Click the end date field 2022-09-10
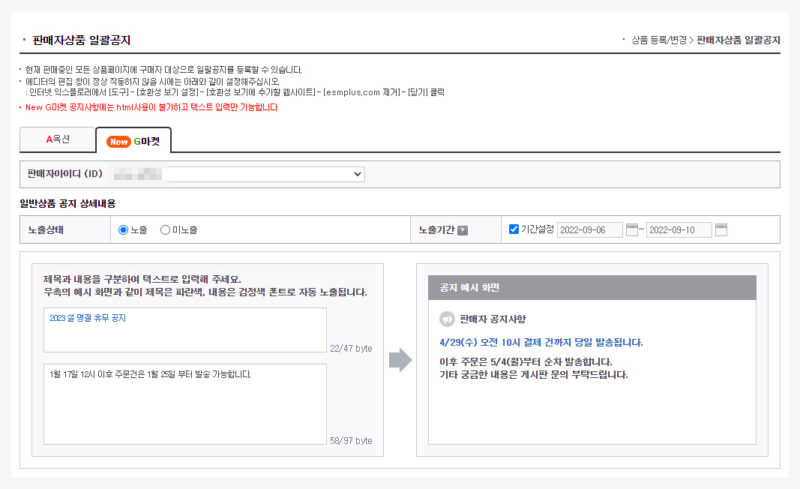Image resolution: width=800 pixels, height=489 pixels. coord(679,230)
